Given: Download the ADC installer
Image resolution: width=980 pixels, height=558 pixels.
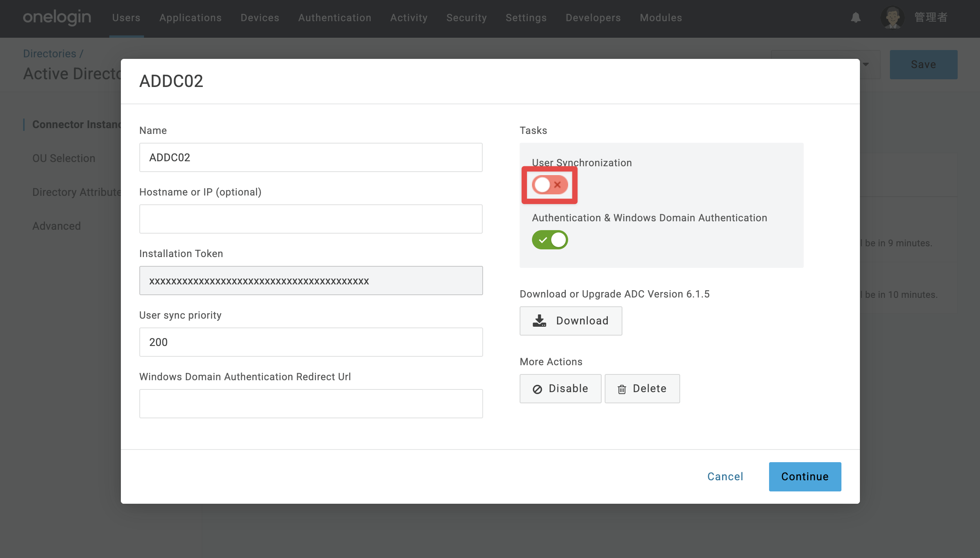Looking at the screenshot, I should point(571,321).
